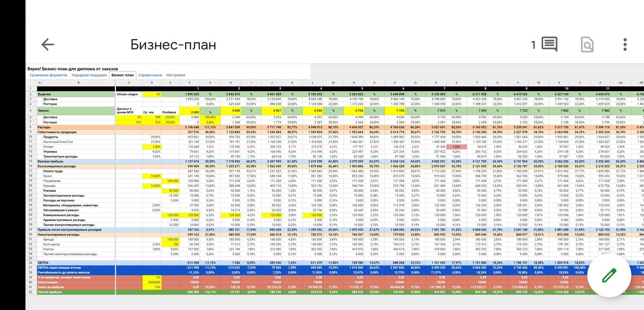
Task: Select the -286 398 net profit cell
Action: point(190,291)
